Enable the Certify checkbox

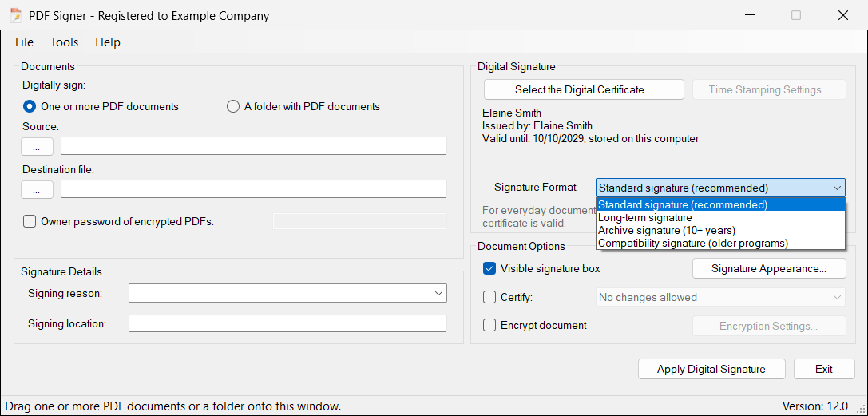[x=489, y=297]
